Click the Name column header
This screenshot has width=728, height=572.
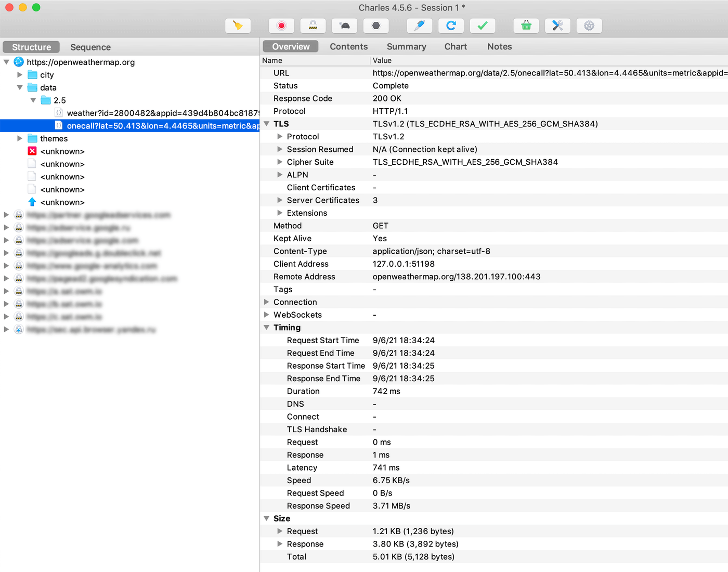pos(315,60)
